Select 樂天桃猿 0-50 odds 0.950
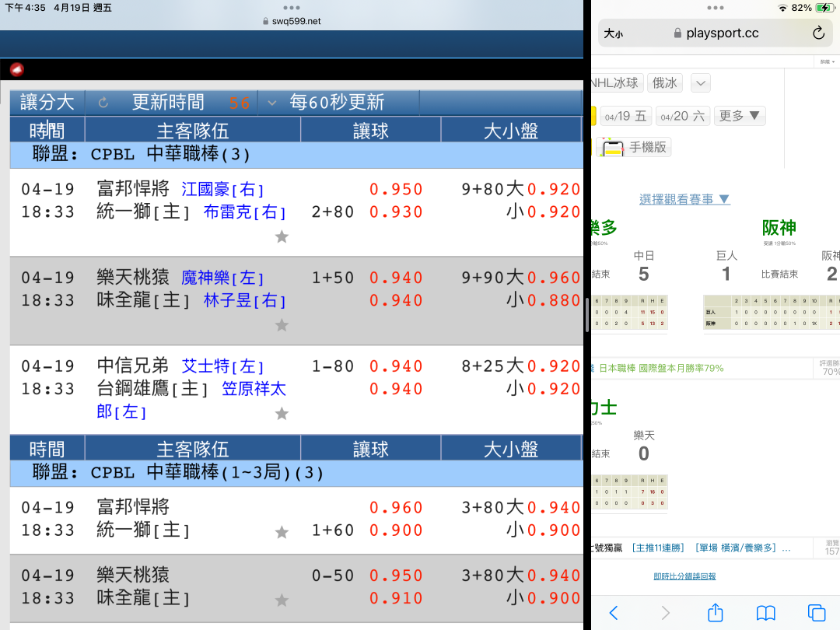This screenshot has height=630, width=840. click(397, 576)
